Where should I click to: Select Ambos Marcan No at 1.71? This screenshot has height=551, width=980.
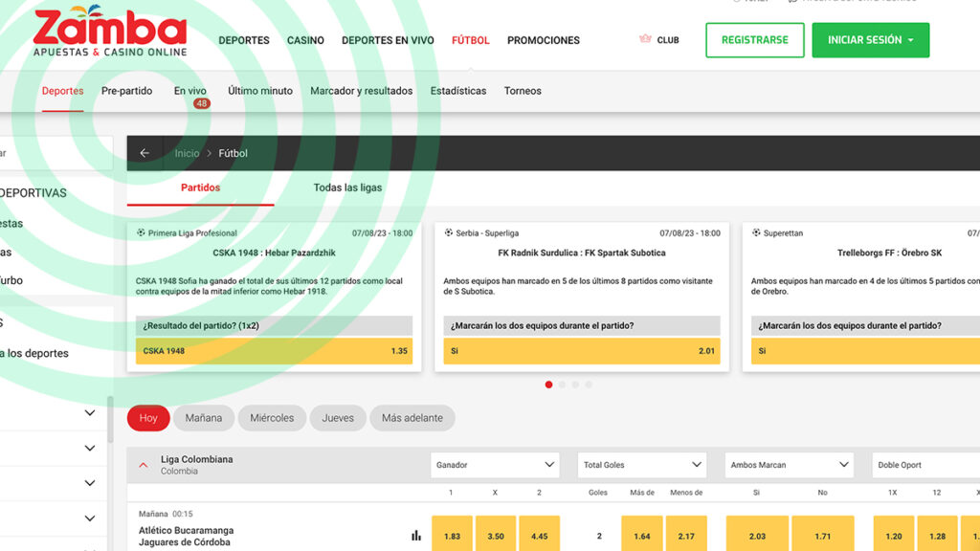pyautogui.click(x=822, y=536)
